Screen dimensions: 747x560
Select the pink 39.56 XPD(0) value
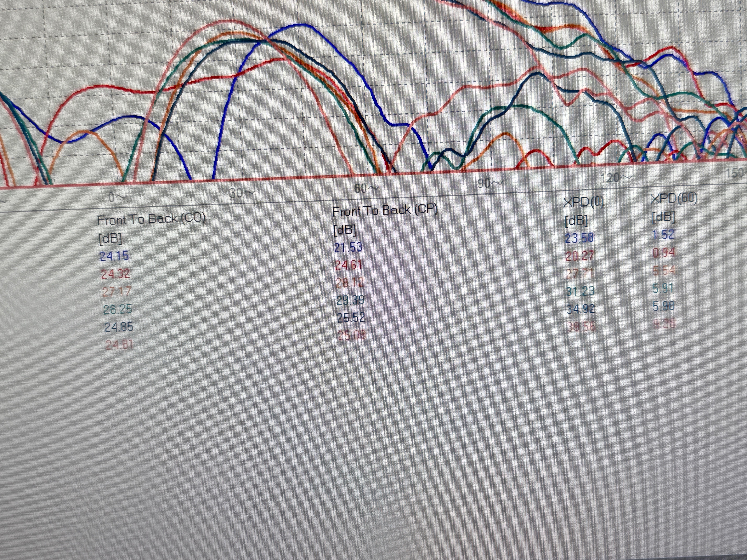pos(581,327)
